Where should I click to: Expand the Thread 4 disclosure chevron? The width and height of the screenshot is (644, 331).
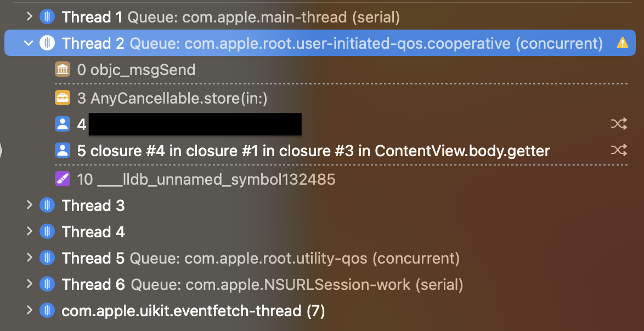pyautogui.click(x=30, y=232)
